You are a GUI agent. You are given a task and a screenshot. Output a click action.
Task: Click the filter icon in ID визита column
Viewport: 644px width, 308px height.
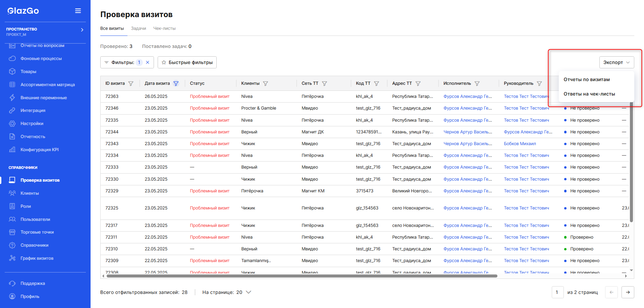(x=131, y=83)
